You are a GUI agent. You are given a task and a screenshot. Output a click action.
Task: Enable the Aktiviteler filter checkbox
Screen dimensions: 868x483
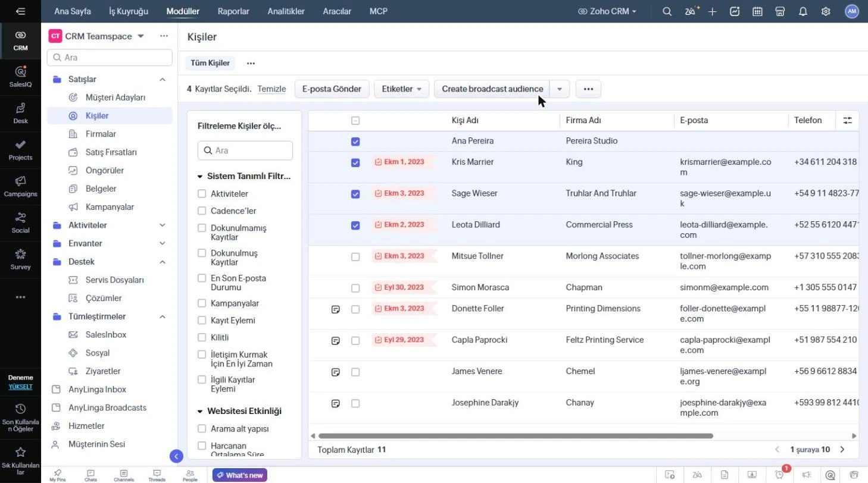tap(202, 194)
